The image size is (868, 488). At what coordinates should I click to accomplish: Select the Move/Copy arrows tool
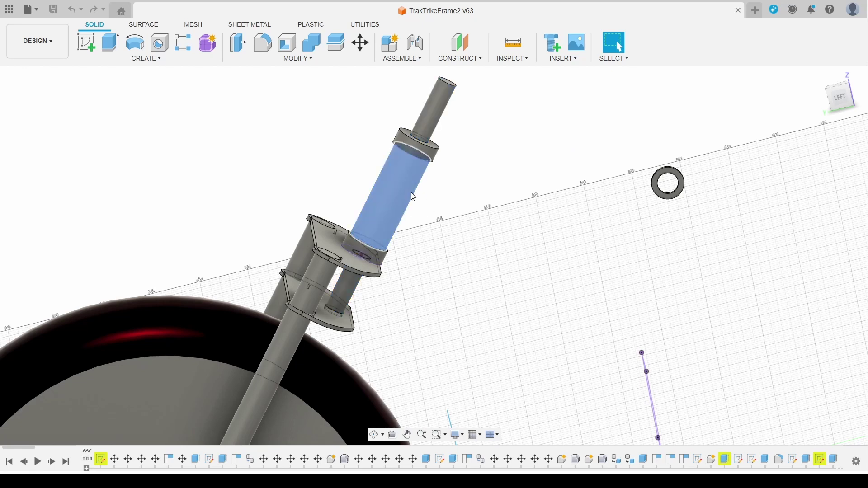360,42
